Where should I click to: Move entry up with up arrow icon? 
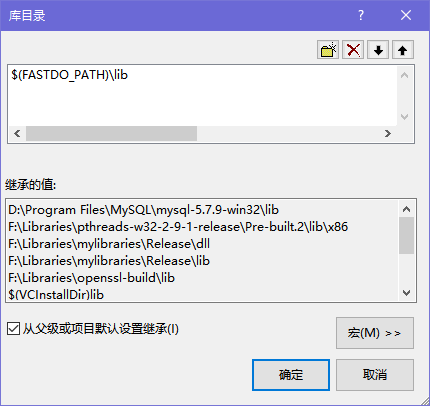coord(403,50)
